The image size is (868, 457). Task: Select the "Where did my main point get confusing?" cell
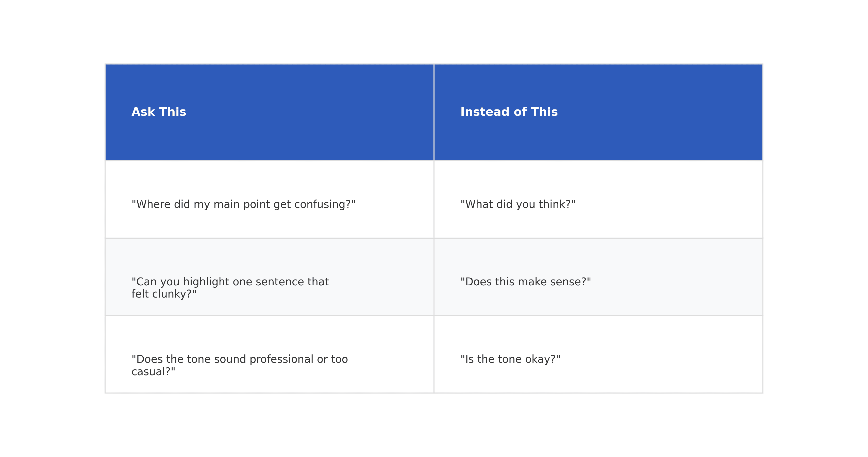coord(243,204)
